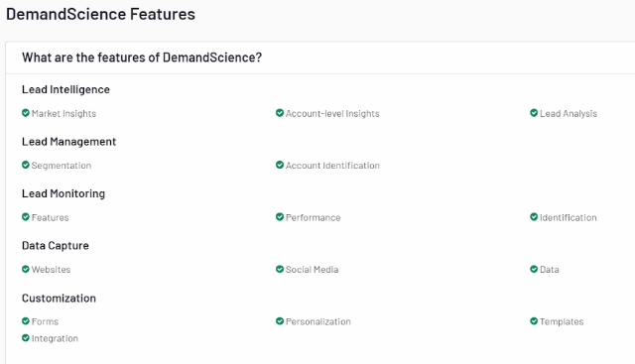Click the check icon beside Features

coord(26,216)
